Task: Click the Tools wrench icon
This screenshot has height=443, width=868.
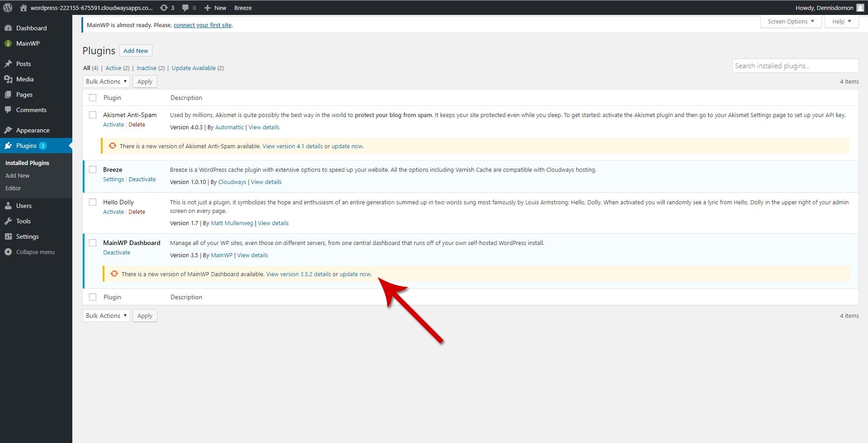Action: [9, 221]
